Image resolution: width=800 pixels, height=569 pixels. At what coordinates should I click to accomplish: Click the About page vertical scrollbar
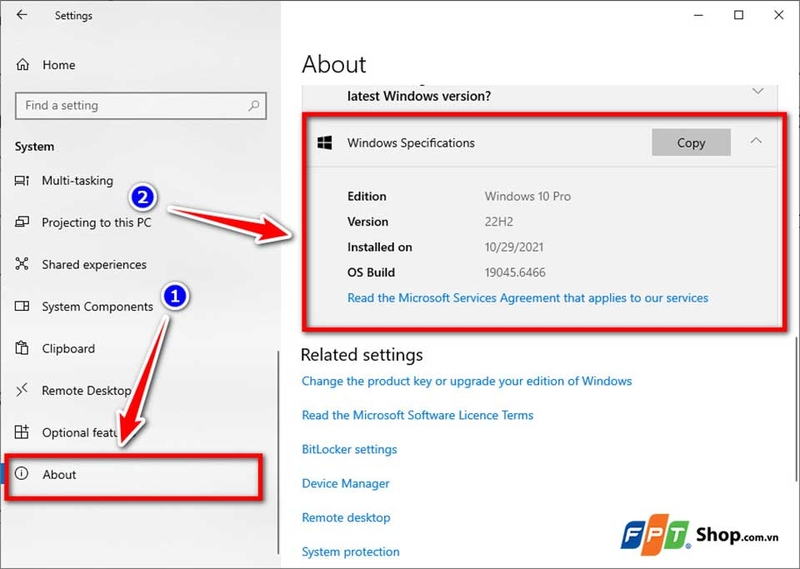[796, 408]
